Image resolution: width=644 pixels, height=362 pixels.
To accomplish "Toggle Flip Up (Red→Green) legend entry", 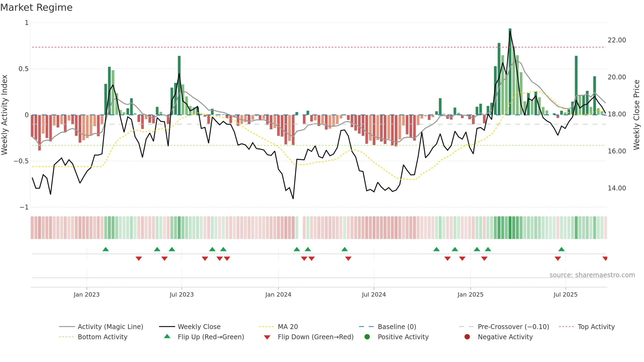I will click(x=204, y=337).
